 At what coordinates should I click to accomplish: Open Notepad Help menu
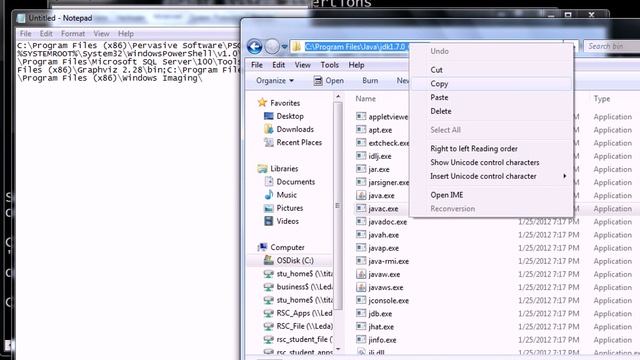tap(126, 33)
